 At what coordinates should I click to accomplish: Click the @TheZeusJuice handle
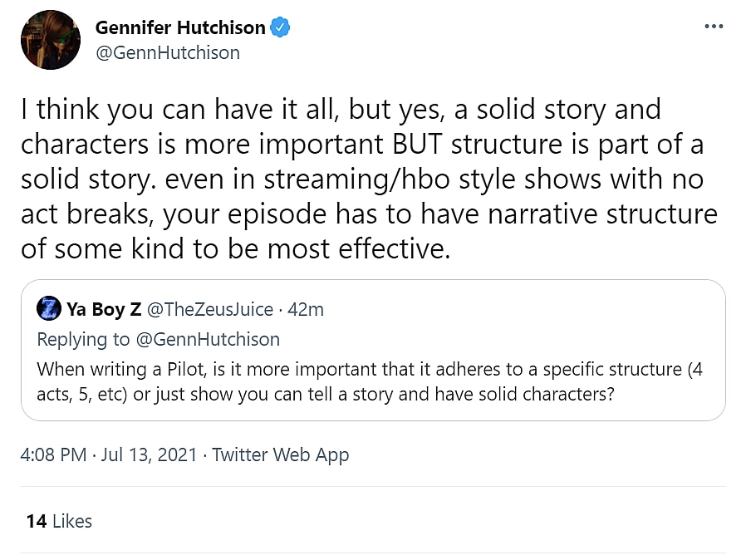pos(210,310)
